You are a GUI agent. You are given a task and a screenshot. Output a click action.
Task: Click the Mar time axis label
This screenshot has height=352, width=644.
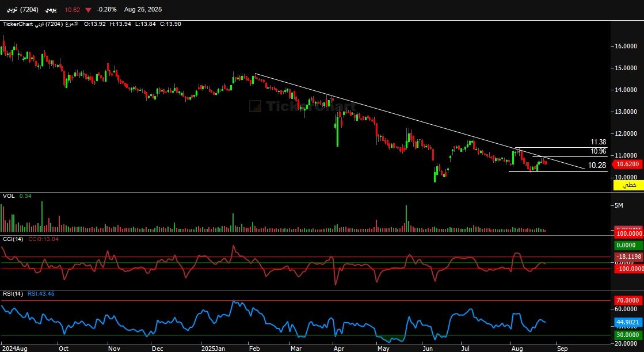click(x=296, y=349)
